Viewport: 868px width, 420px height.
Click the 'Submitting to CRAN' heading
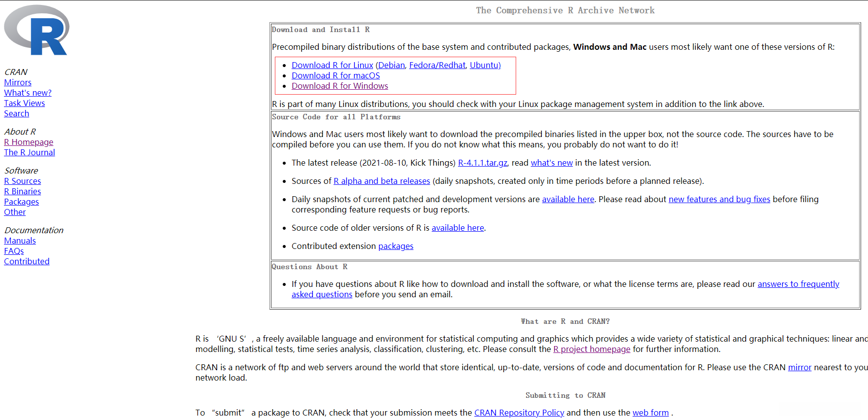point(566,395)
